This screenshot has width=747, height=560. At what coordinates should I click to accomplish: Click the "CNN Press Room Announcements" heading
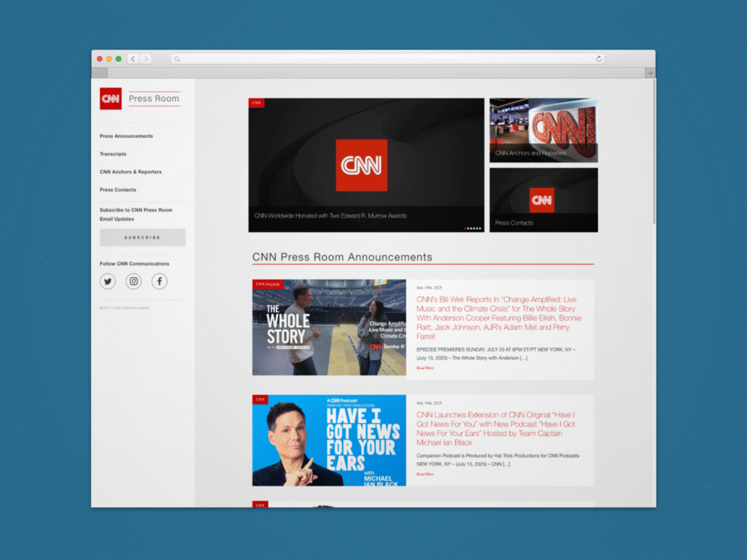click(342, 257)
